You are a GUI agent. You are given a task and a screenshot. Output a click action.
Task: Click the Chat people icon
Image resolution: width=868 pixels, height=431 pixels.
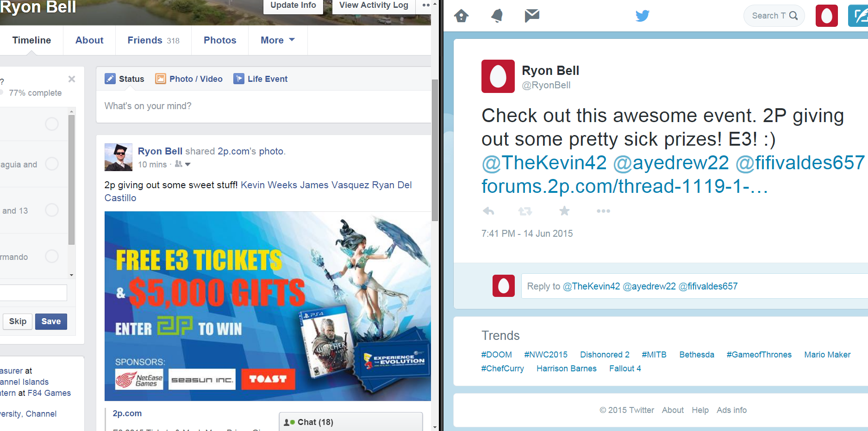(289, 422)
